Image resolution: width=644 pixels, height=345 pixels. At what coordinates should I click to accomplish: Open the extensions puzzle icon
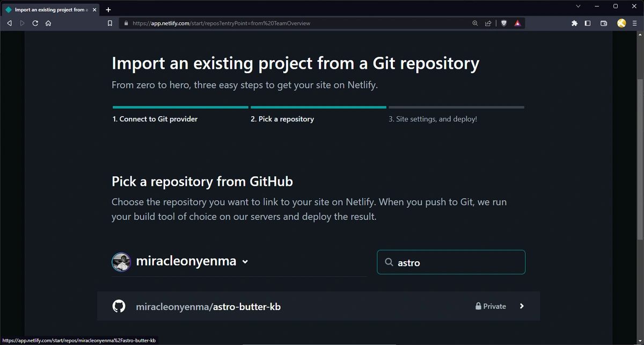[574, 23]
